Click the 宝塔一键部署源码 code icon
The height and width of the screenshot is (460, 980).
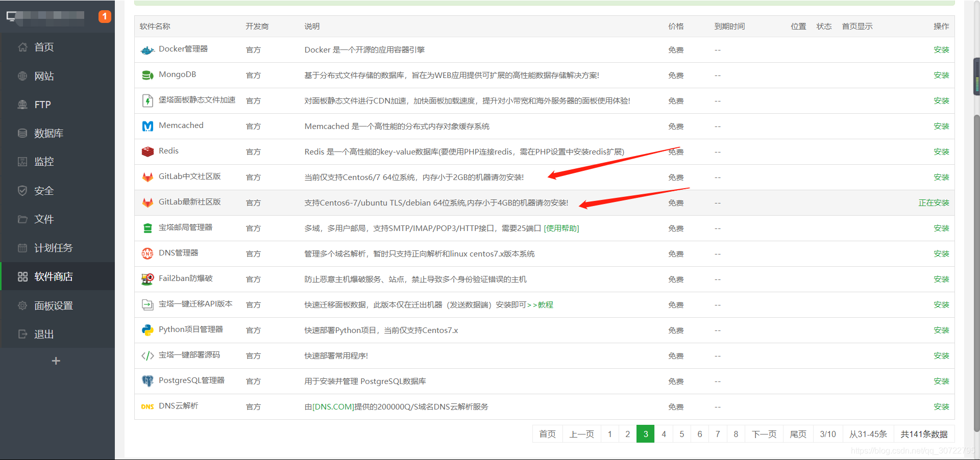[x=148, y=356]
